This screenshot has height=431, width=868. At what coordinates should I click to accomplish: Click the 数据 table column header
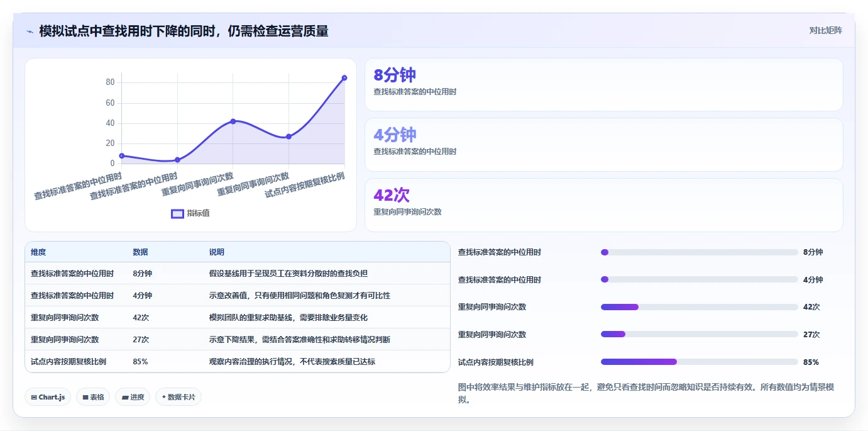coord(141,252)
